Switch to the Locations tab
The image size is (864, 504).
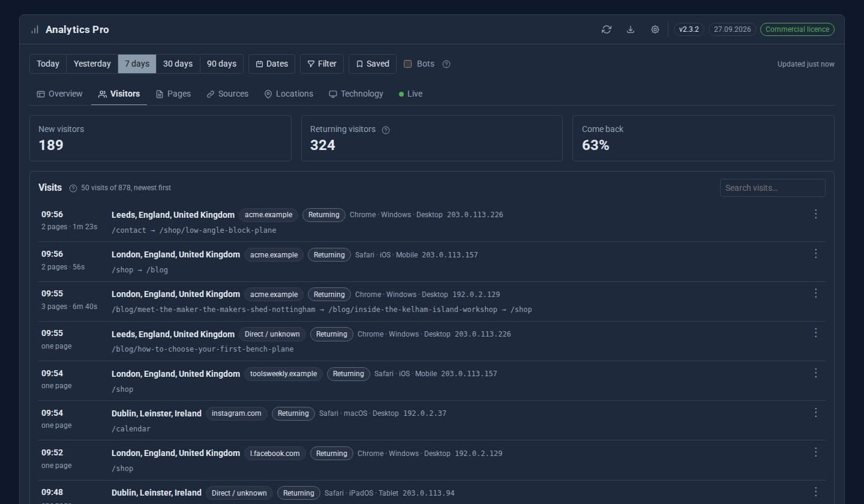pos(289,94)
